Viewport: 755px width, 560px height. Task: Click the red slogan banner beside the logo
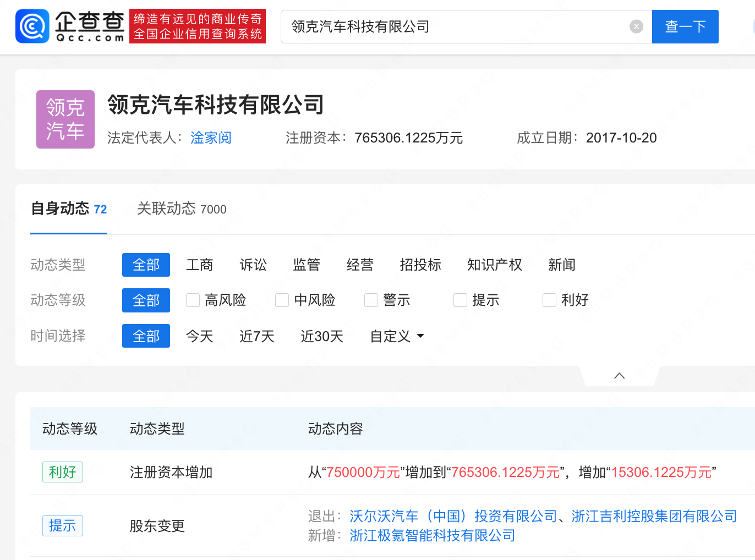coord(198,26)
